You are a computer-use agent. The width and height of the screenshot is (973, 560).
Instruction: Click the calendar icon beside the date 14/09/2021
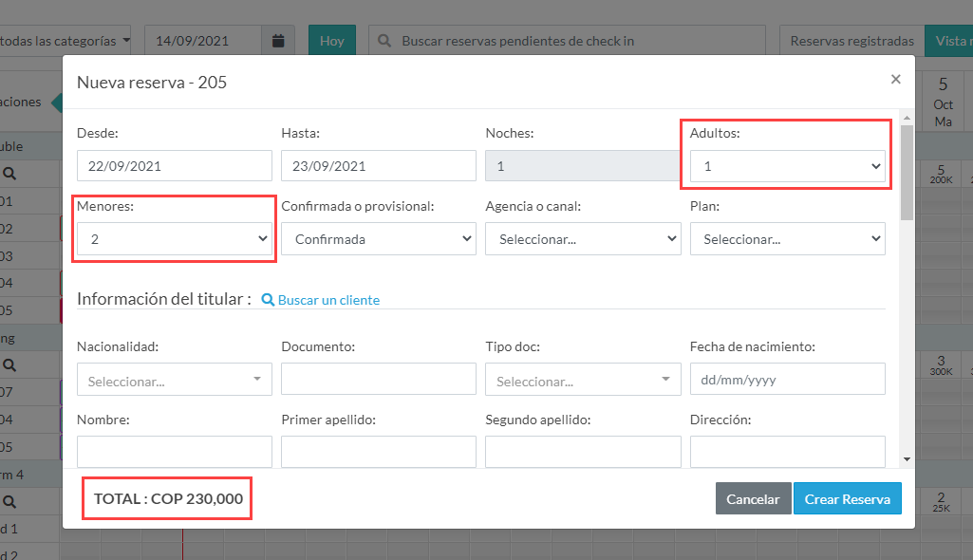tap(278, 41)
